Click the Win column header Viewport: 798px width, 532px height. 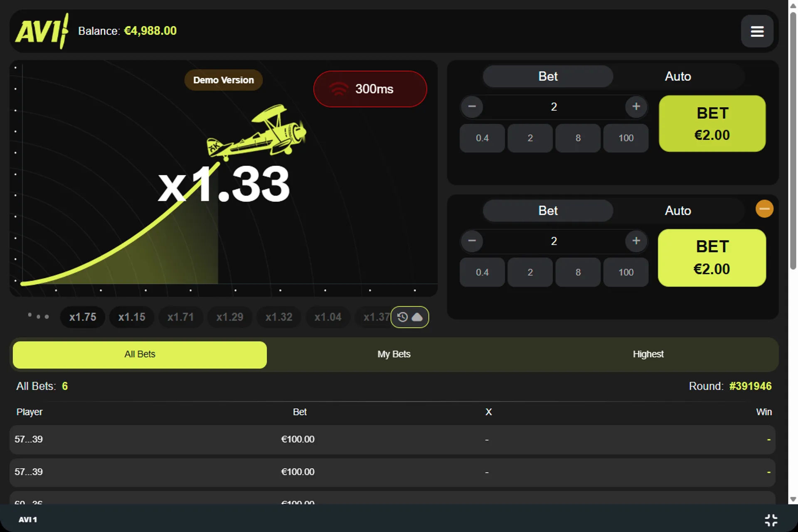(764, 412)
